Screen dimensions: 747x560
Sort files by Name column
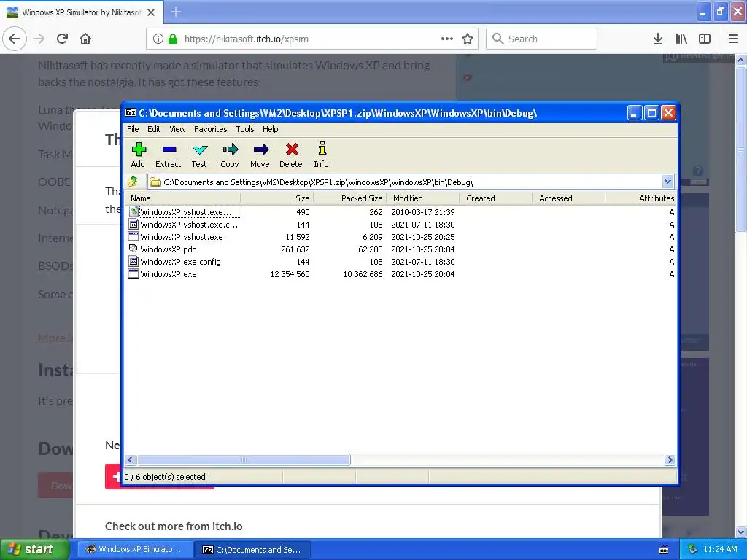coord(183,198)
